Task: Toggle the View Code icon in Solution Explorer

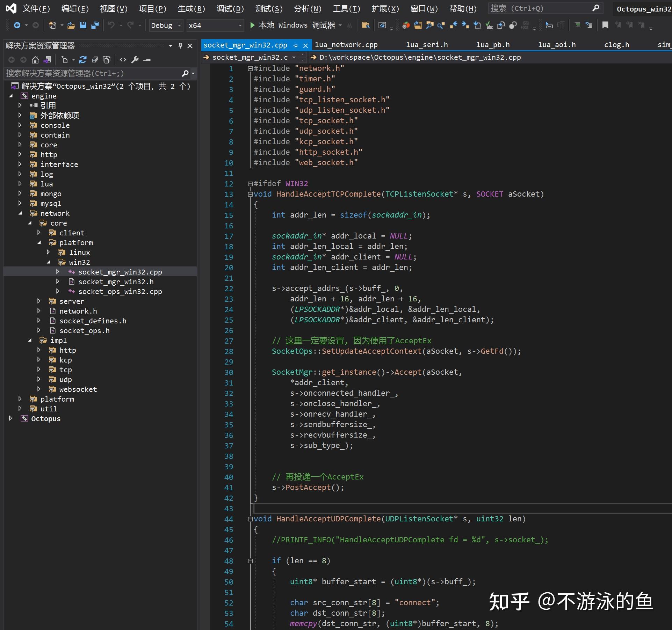Action: point(123,60)
